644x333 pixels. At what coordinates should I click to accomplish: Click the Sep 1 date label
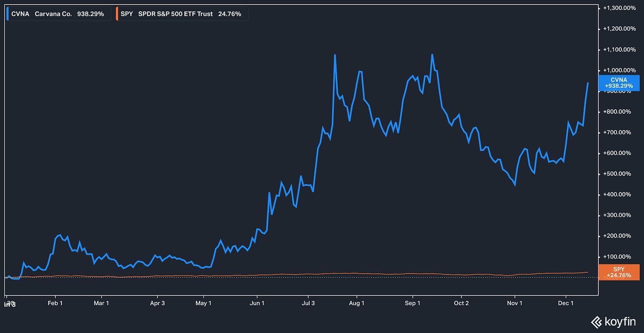[x=413, y=303]
